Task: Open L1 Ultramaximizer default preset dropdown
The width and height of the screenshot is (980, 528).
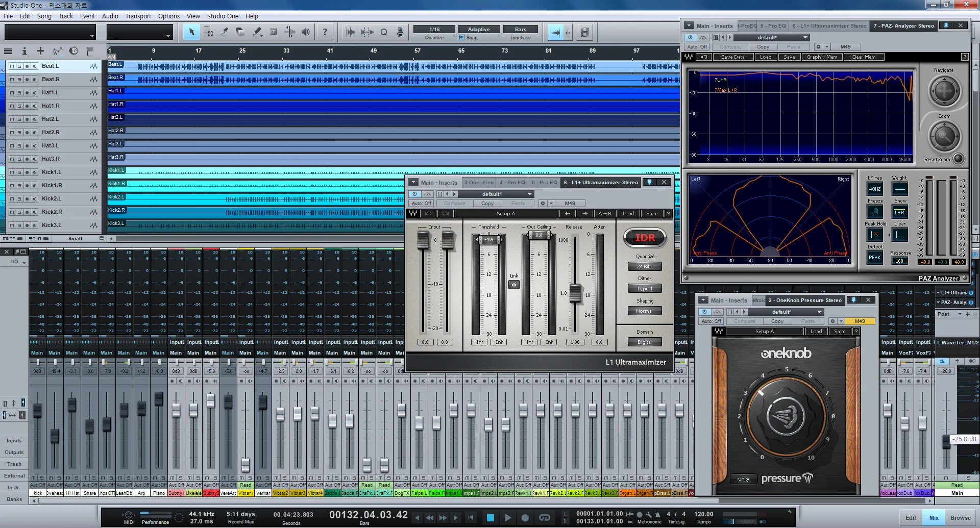Action: tap(496, 194)
